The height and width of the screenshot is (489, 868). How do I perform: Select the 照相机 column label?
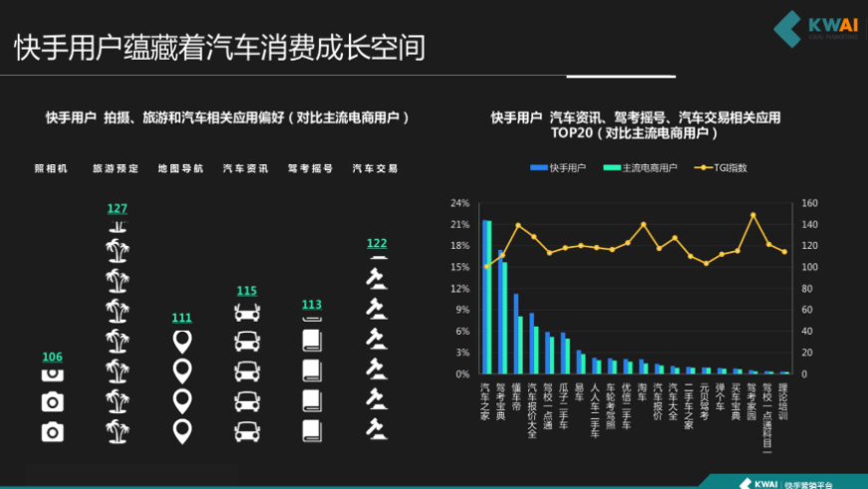(51, 168)
